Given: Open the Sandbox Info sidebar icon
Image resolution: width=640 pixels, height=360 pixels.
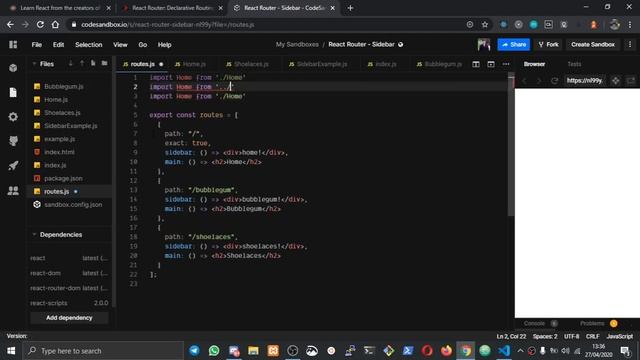Looking at the screenshot, I should coord(13,68).
